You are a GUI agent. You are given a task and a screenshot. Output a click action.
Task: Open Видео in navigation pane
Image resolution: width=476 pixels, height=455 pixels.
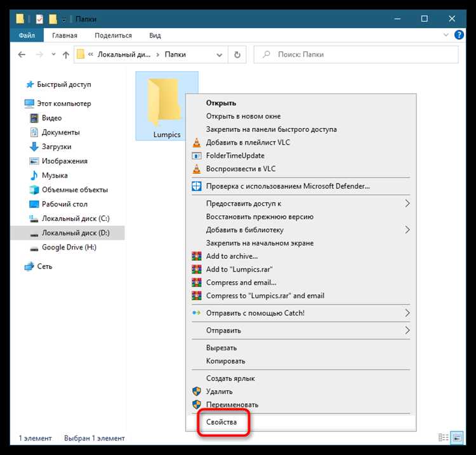click(51, 118)
